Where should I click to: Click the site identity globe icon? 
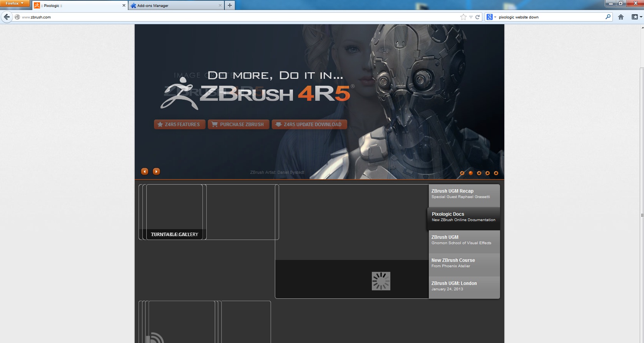(x=17, y=17)
